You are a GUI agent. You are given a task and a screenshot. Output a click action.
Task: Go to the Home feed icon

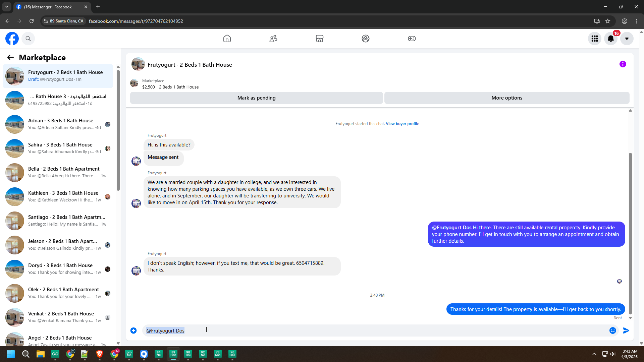coord(227,39)
